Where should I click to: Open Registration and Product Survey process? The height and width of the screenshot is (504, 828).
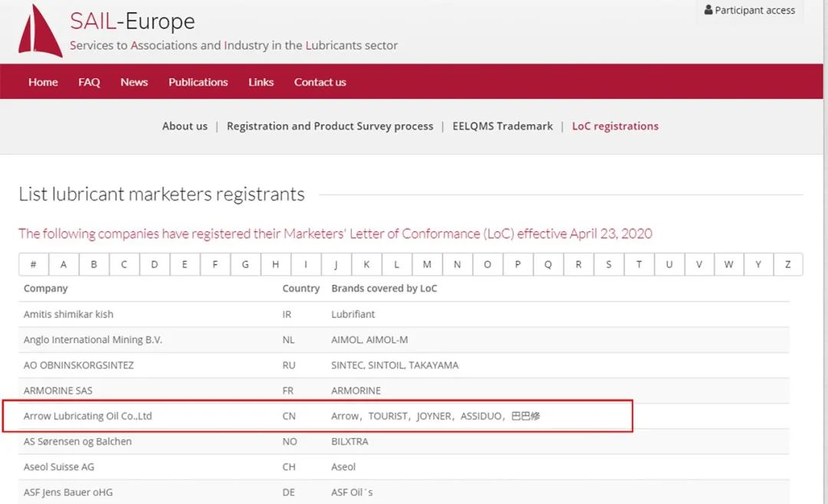coord(330,126)
